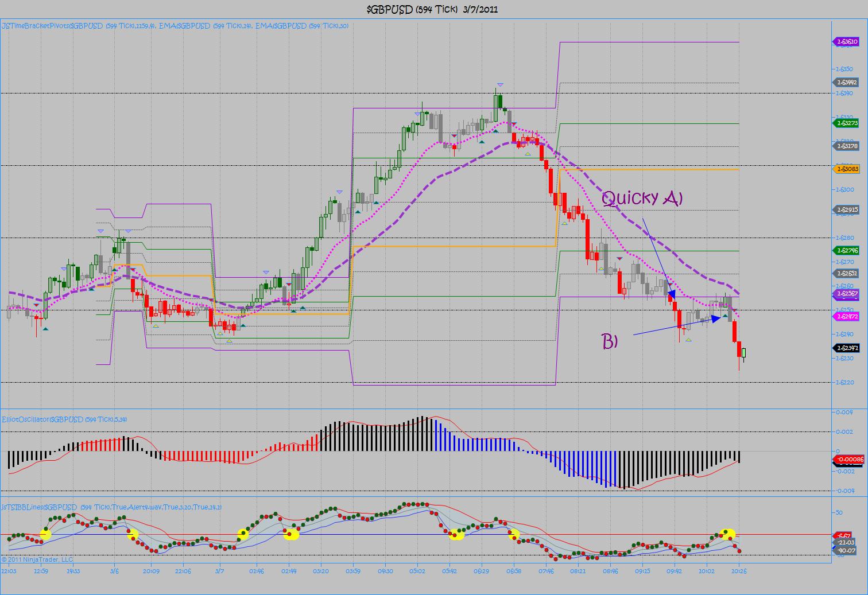Click the 1.6350 price axis label
The height and width of the screenshot is (595, 868).
tap(846, 69)
